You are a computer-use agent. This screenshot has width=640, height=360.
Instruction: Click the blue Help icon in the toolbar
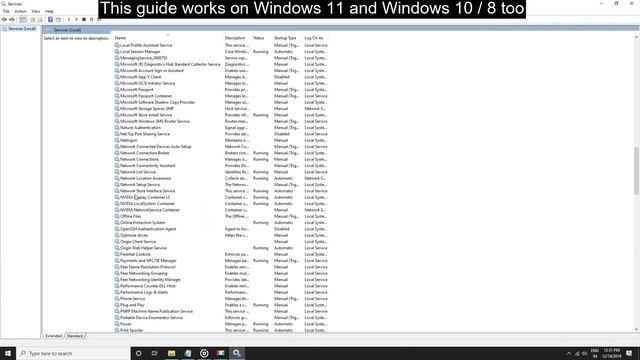click(50, 20)
